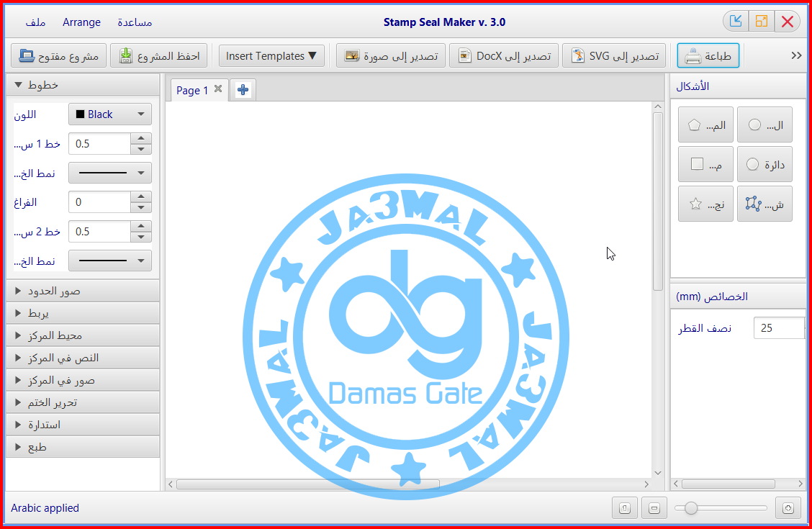Select the square shape tool

point(705,163)
